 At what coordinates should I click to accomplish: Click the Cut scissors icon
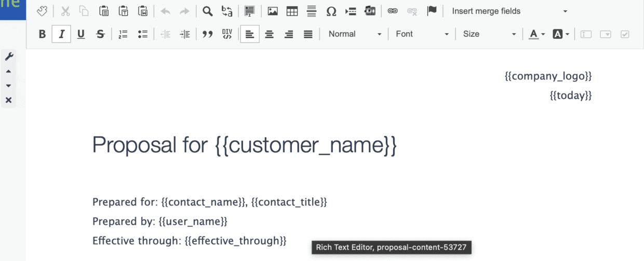65,11
